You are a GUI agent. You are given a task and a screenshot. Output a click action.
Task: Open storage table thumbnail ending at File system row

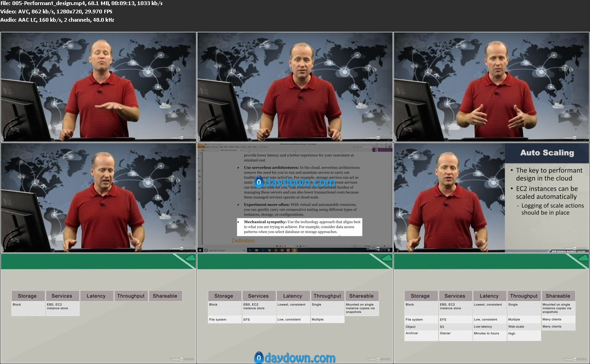click(x=295, y=308)
